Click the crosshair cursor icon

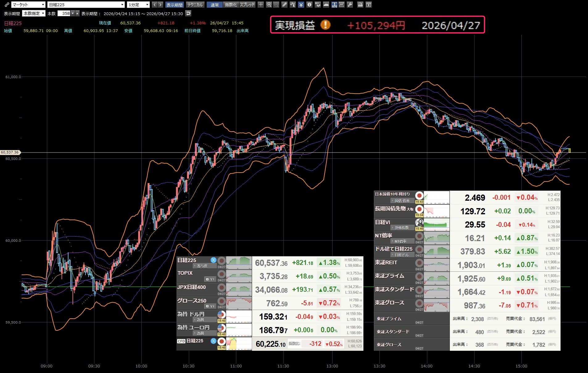coord(261,5)
